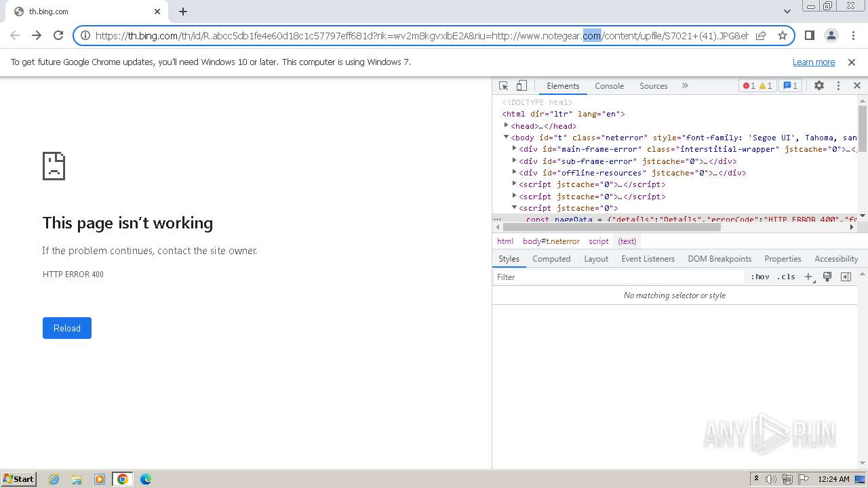Image resolution: width=868 pixels, height=488 pixels.
Task: Select the inspect element picker tool
Action: point(503,86)
